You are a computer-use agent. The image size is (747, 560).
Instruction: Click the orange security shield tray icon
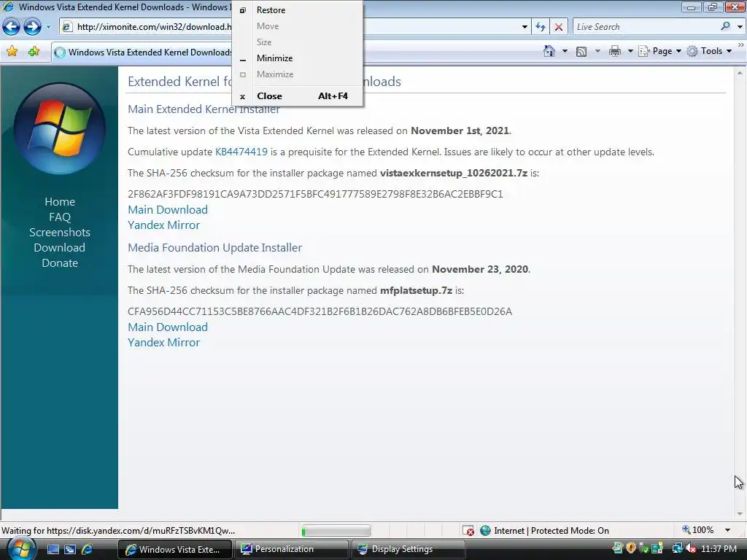click(631, 548)
